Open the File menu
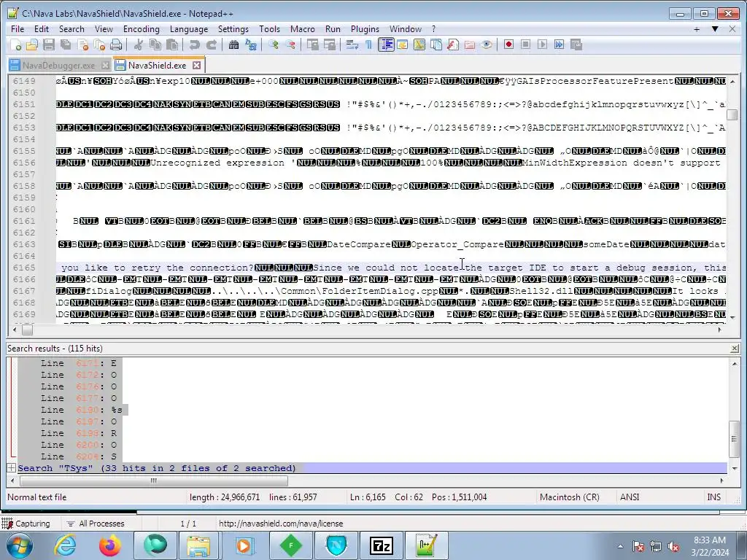The height and width of the screenshot is (560, 747). 18,29
